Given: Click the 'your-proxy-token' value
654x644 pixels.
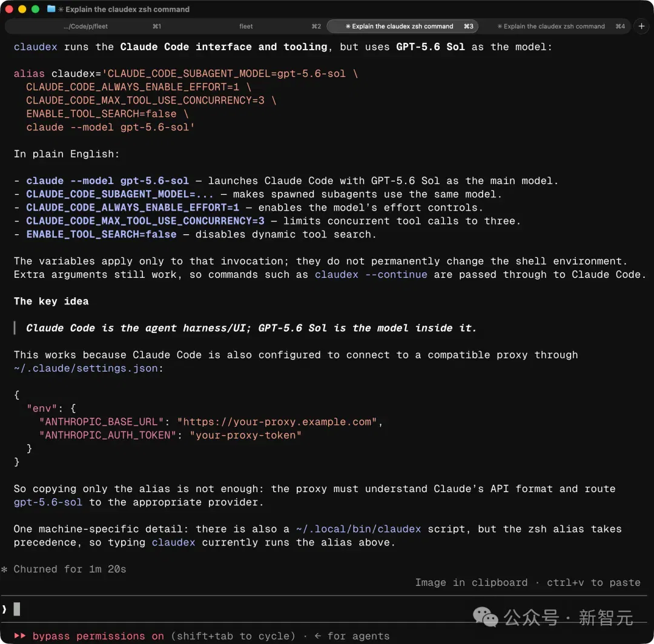Looking at the screenshot, I should (245, 435).
